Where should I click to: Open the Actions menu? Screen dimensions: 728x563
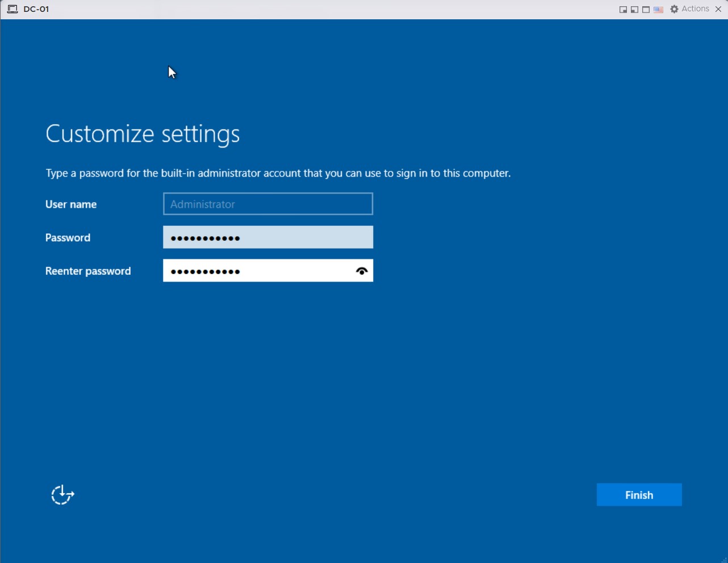[695, 9]
